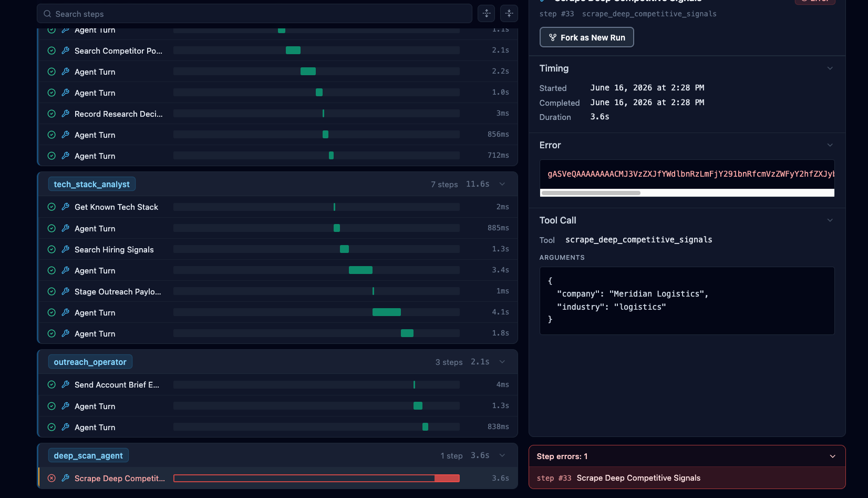Click Fork as New Run button
The image size is (868, 498).
click(586, 37)
